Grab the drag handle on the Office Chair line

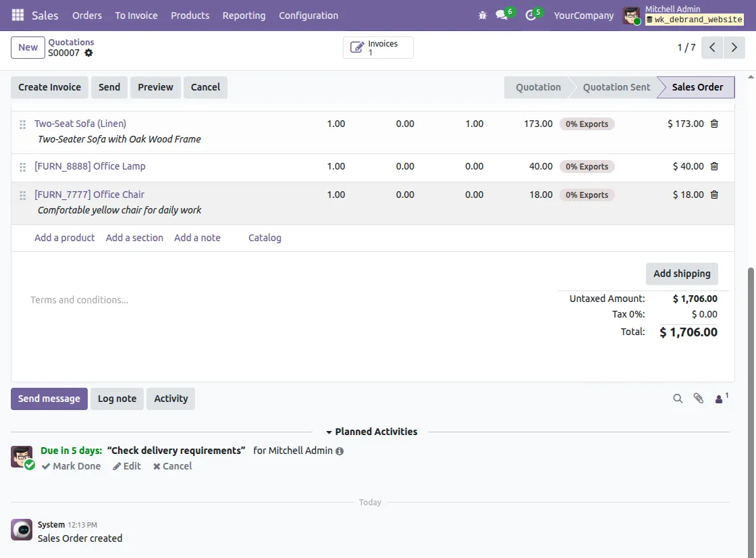(22, 195)
